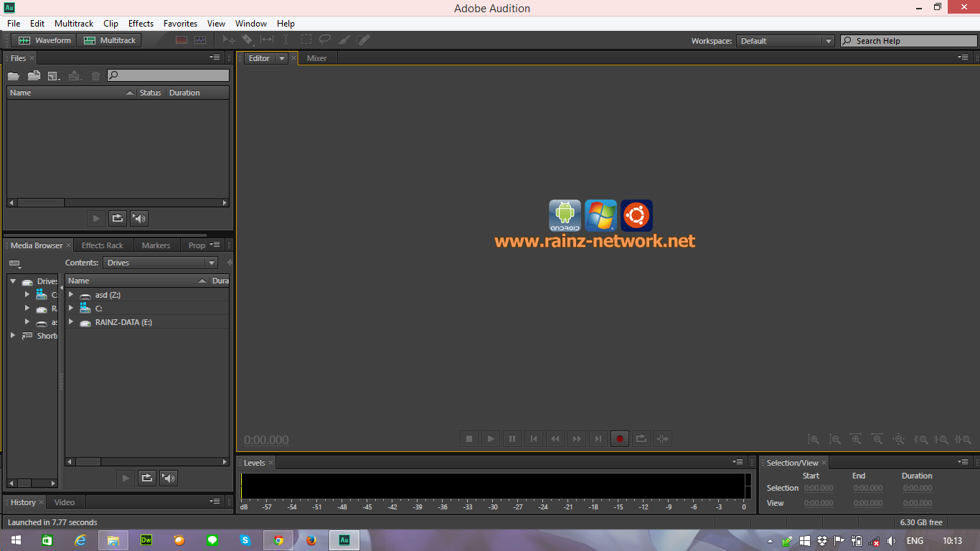Toggle the spectral pitch display
The image size is (980, 551).
tap(200, 40)
